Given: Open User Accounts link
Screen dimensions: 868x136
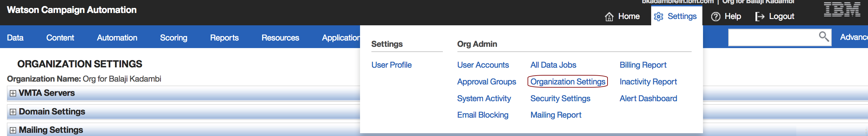Looking at the screenshot, I should tap(483, 65).
